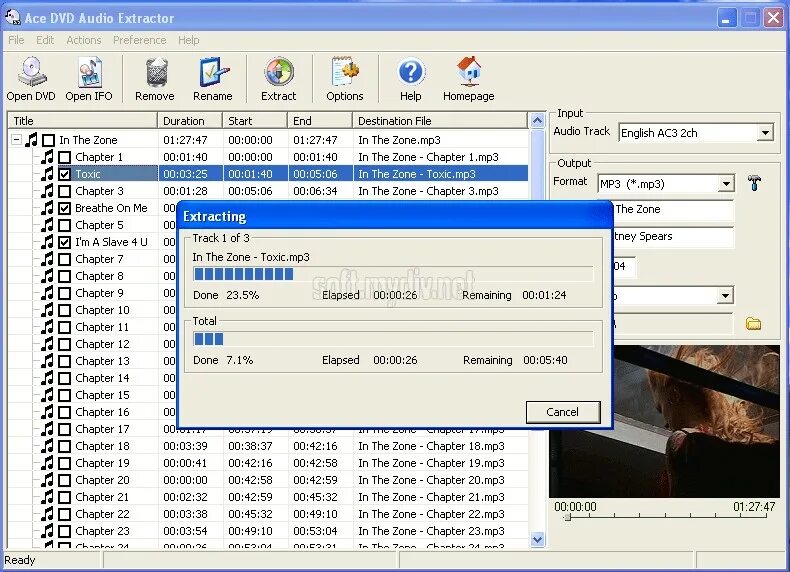Open the Format MP3 dropdown
790x572 pixels.
tap(726, 183)
